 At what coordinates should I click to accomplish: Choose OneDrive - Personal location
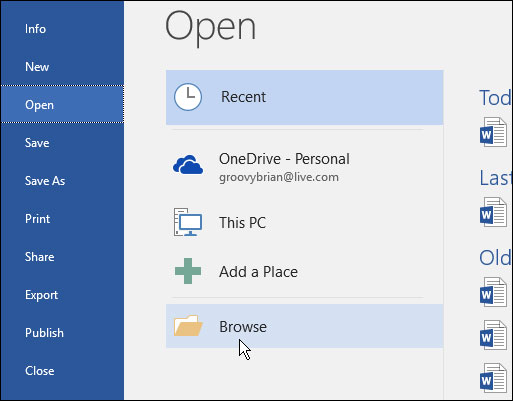(284, 159)
